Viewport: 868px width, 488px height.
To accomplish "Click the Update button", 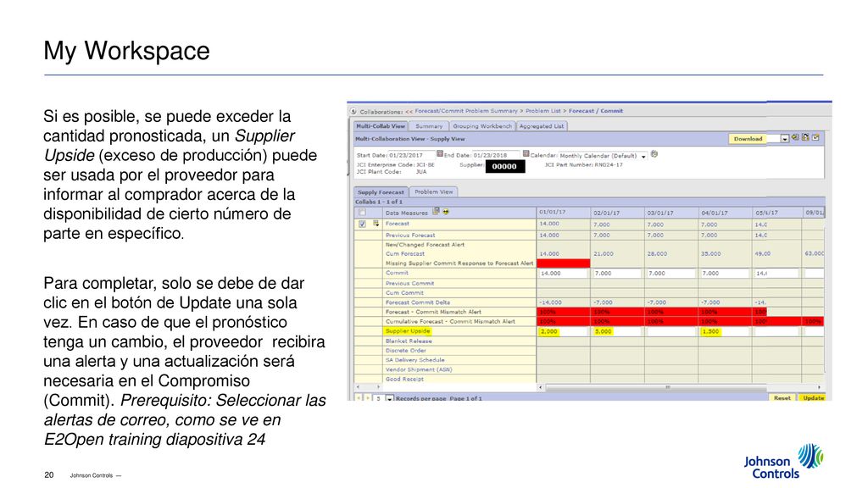I will (x=813, y=398).
